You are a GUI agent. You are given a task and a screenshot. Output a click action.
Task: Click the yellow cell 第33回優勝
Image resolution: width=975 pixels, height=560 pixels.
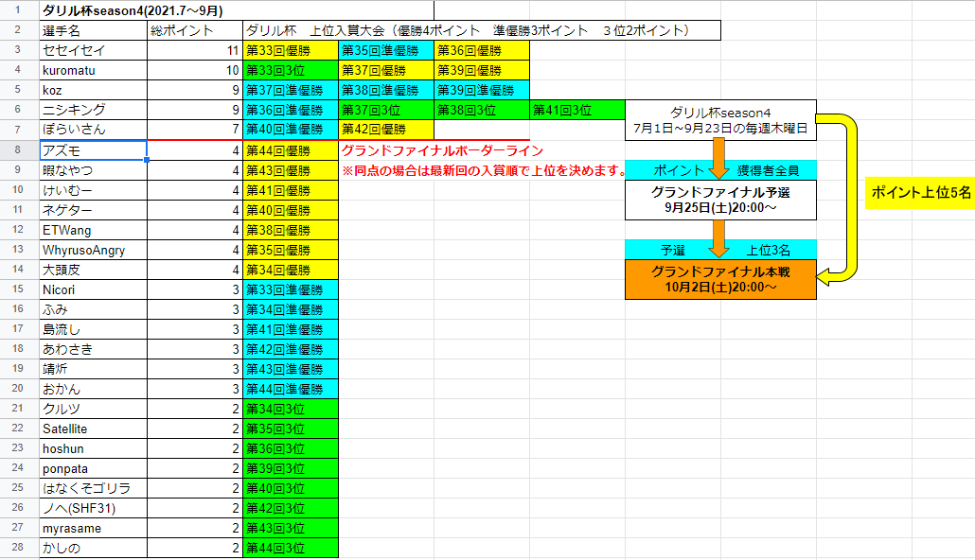(291, 50)
